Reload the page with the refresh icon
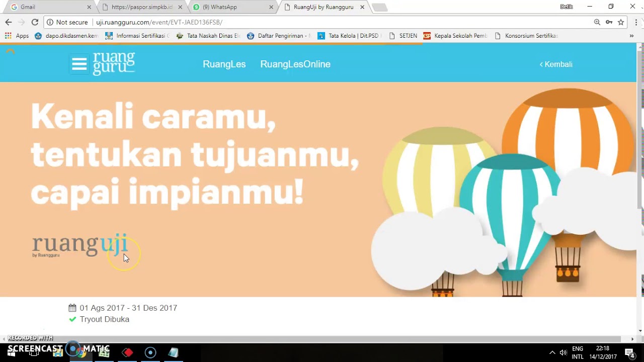644x362 pixels. (35, 22)
